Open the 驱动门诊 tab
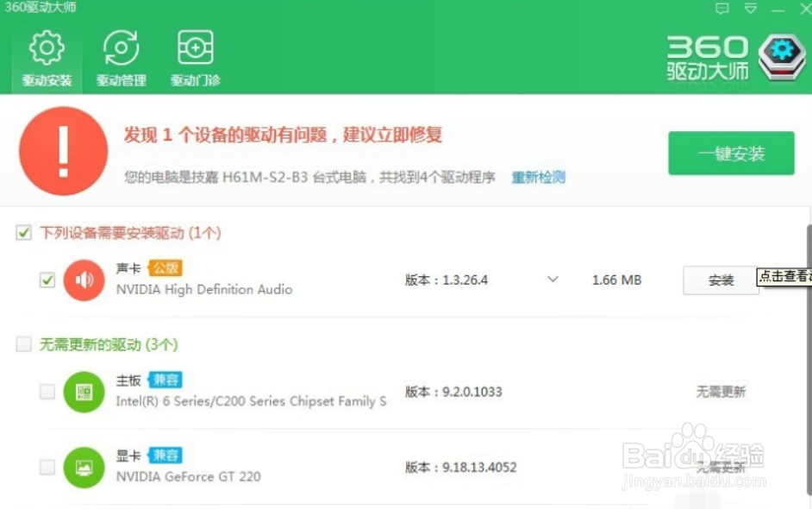The height and width of the screenshot is (509, 812). [195, 58]
